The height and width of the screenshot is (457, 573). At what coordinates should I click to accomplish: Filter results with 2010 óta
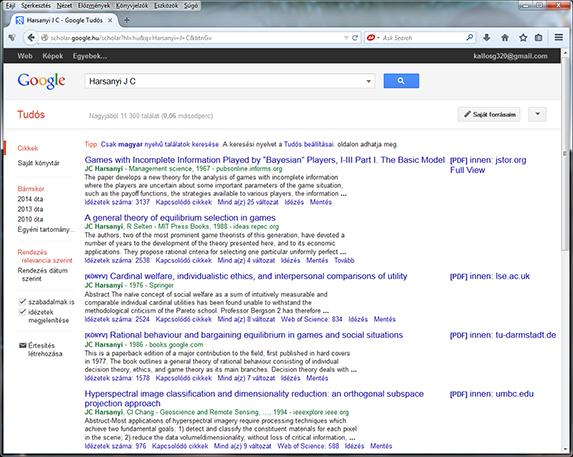(30, 219)
